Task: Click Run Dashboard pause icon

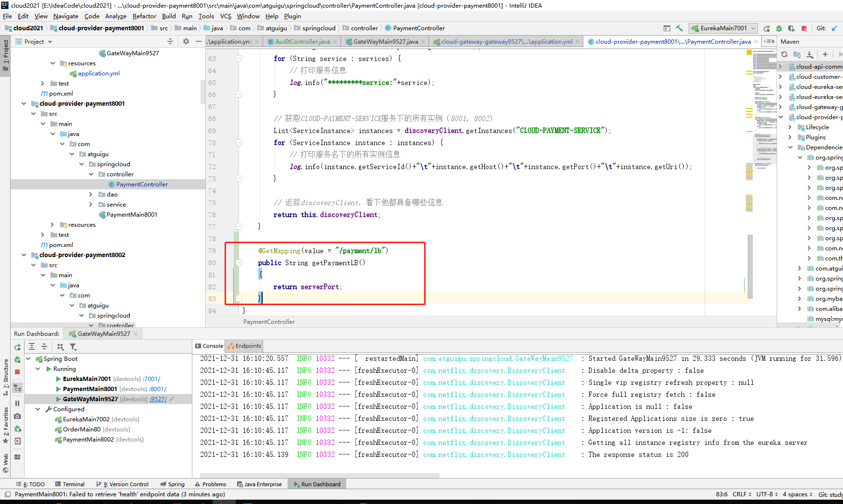Action: 17,404
